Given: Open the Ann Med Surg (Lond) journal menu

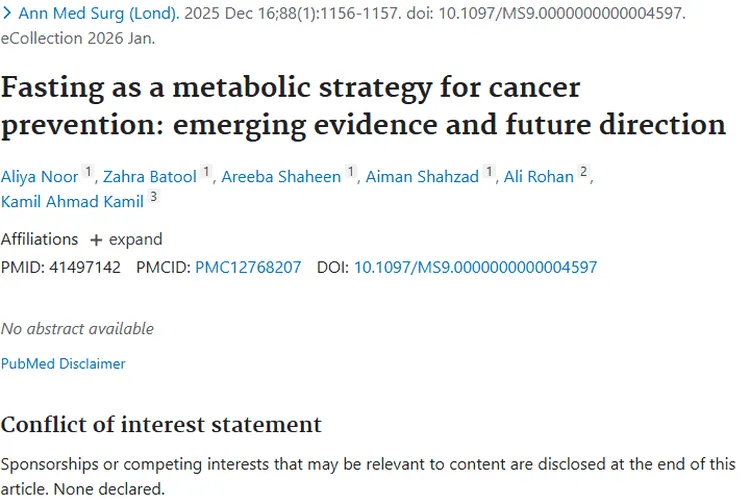Looking at the screenshot, I should click(98, 16).
